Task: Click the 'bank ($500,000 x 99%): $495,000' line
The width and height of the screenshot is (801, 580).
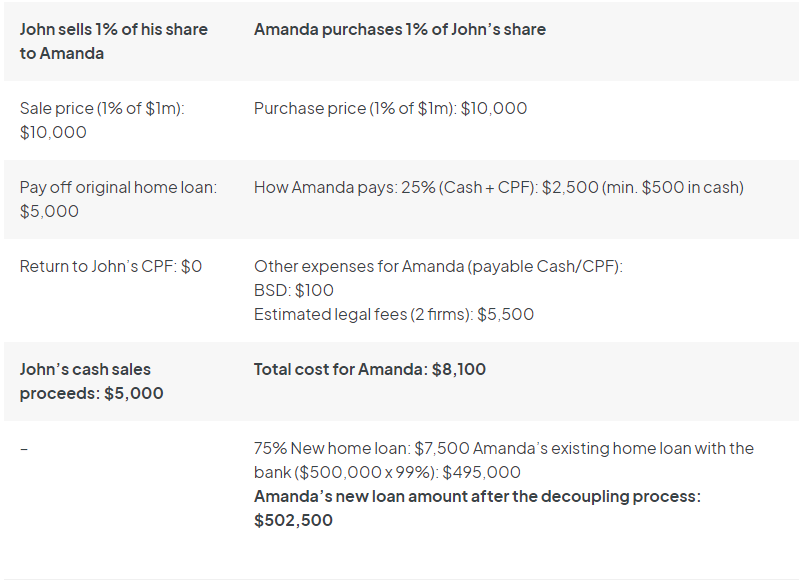Action: tap(387, 472)
